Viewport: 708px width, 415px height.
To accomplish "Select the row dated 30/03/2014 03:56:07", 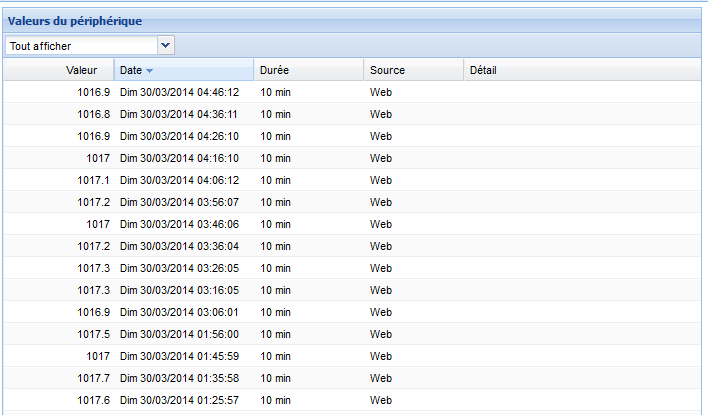I will click(x=179, y=202).
